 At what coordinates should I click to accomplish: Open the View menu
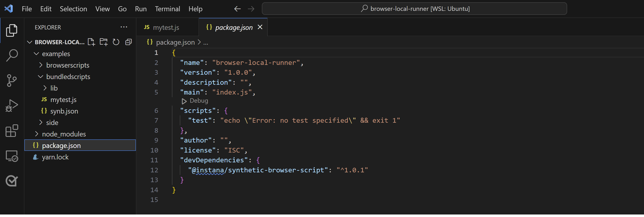[103, 9]
